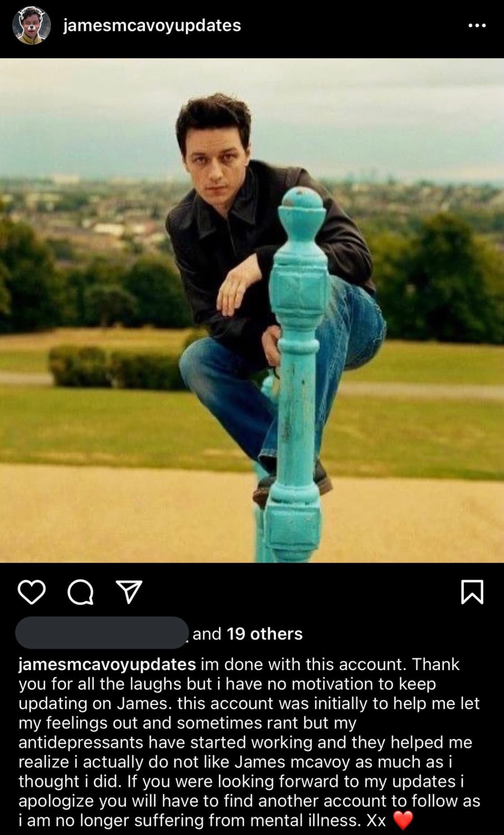The height and width of the screenshot is (835, 504).
Task: Open the jamesmcavoyupdates profile picture
Action: [x=31, y=26]
